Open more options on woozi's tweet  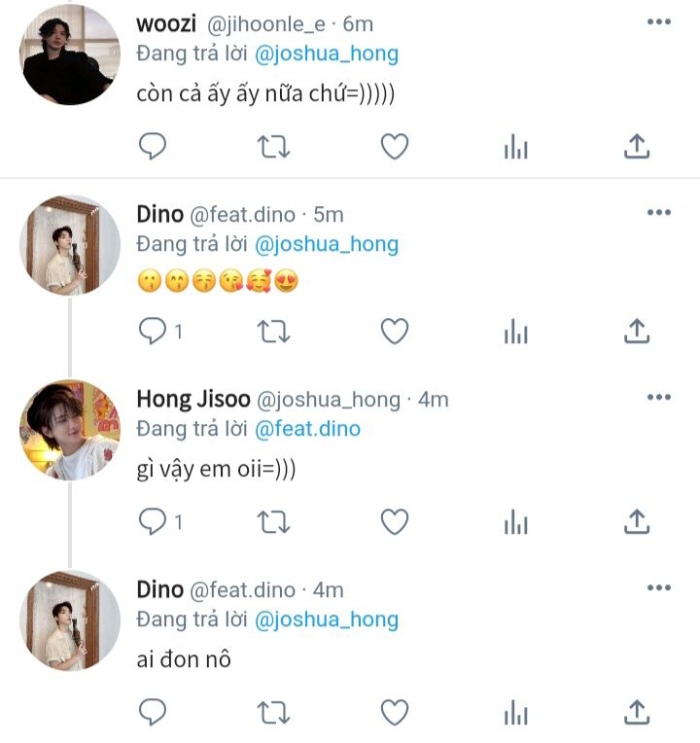coord(659,21)
